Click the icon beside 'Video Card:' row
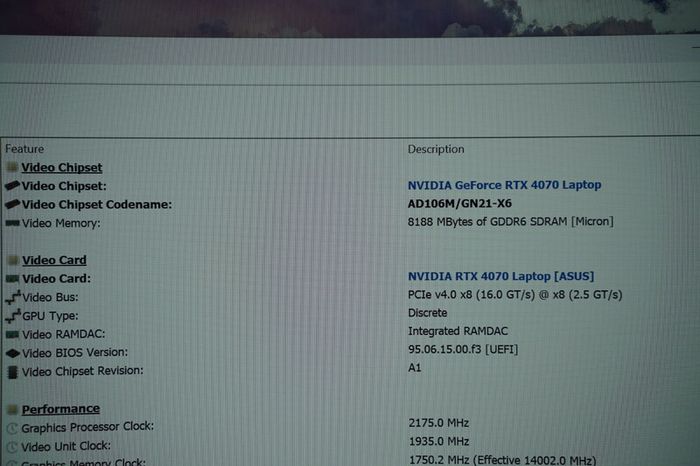This screenshot has height=466, width=700. (12, 279)
